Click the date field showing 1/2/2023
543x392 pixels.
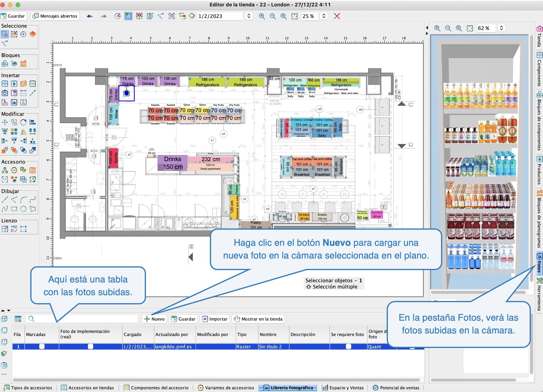220,16
